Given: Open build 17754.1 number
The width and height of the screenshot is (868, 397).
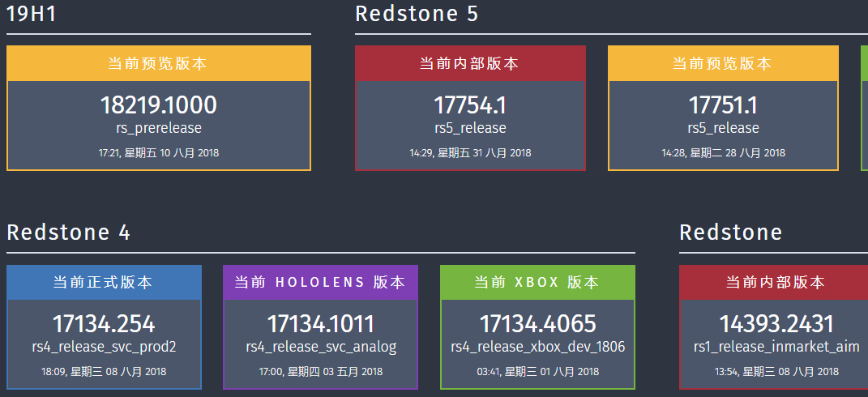Looking at the screenshot, I should (470, 105).
